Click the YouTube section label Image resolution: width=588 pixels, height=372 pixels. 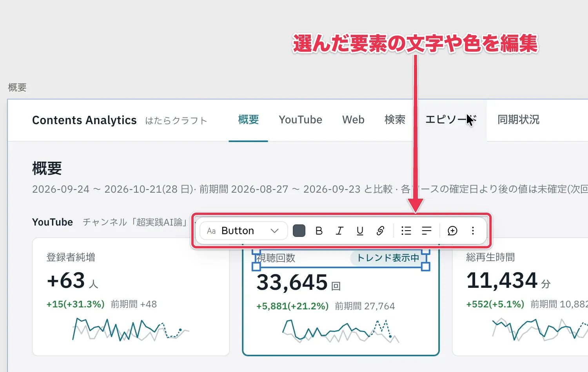53,222
